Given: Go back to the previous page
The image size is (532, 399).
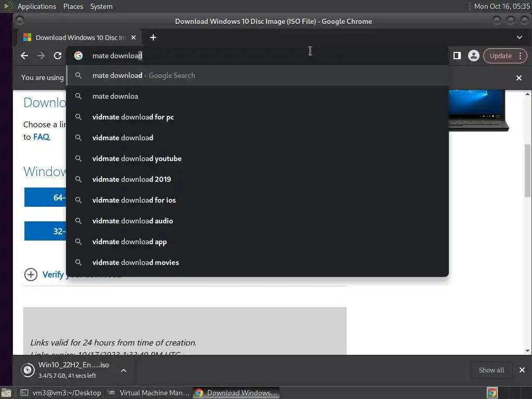Looking at the screenshot, I should [24, 56].
